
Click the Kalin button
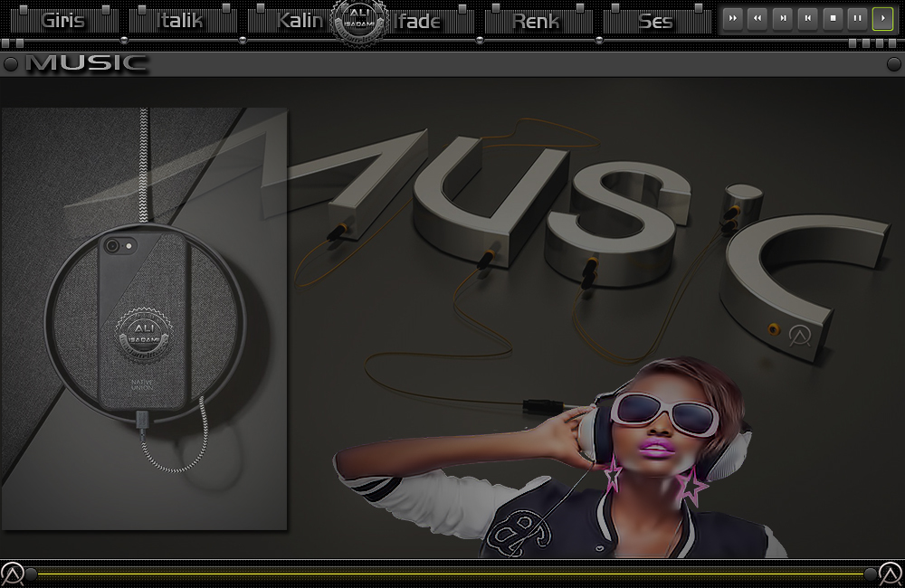[299, 21]
